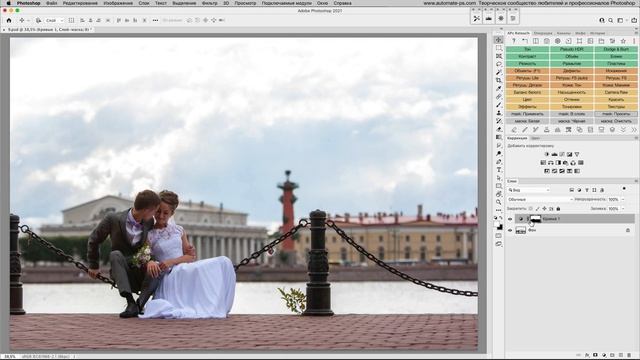Open the Layers panel flyout menu
Viewport: 640px width, 360px height.
click(x=636, y=181)
